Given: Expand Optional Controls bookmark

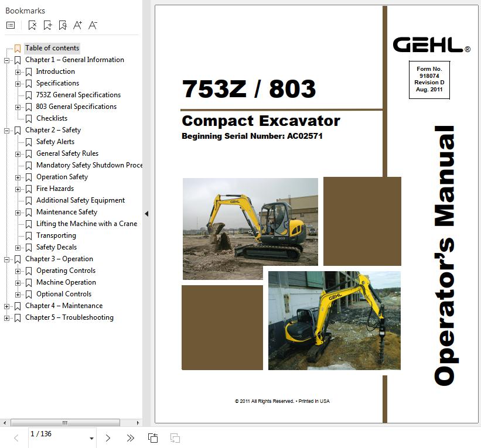Looking at the screenshot, I should click(18, 295).
